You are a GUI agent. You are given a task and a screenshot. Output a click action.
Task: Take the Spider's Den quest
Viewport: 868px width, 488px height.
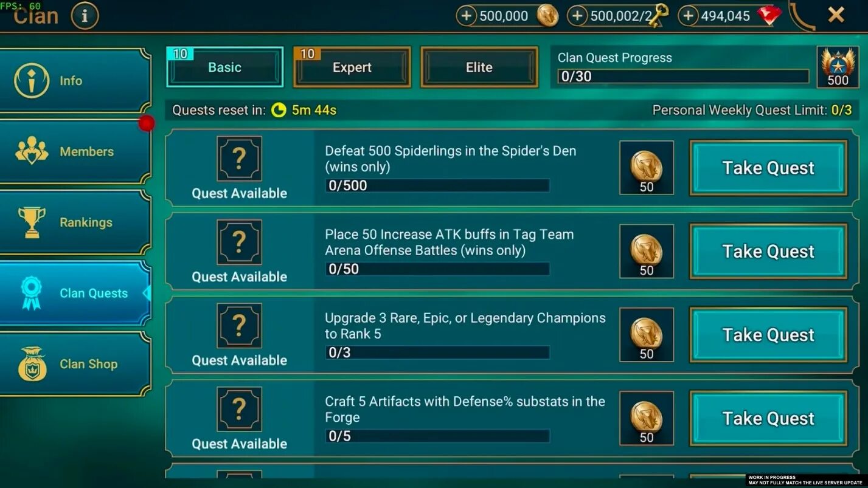click(768, 168)
